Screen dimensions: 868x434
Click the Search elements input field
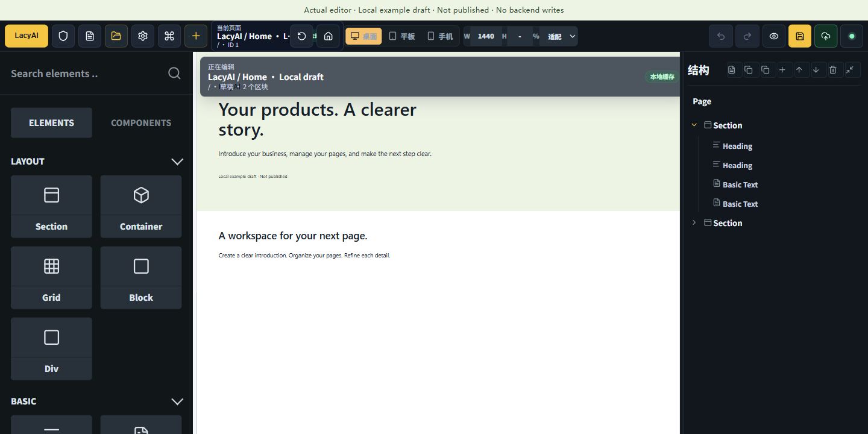(x=84, y=74)
